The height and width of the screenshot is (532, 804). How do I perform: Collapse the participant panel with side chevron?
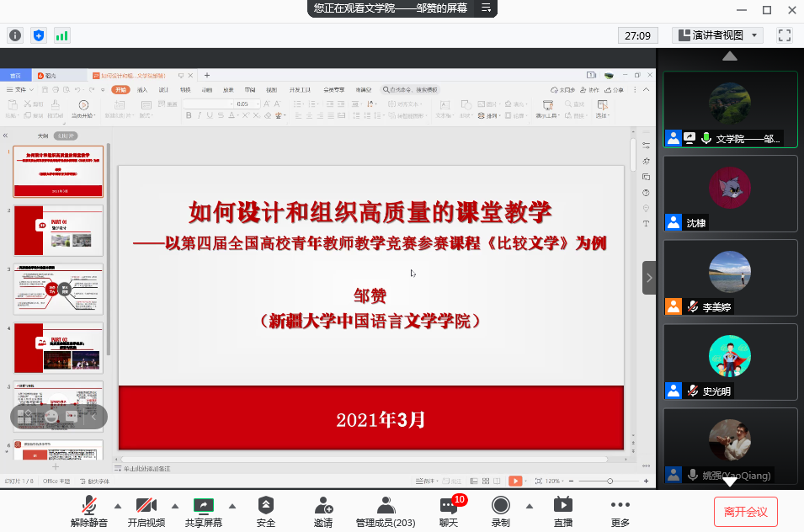pos(649,278)
